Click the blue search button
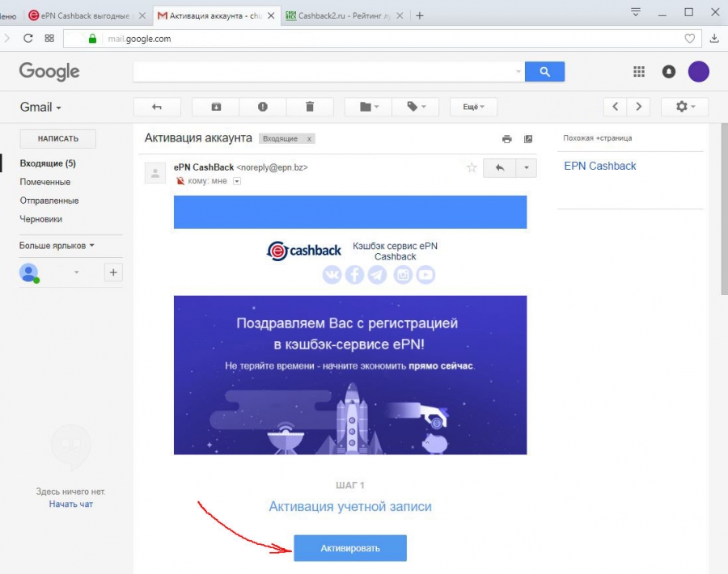Image resolution: width=728 pixels, height=574 pixels. (x=544, y=71)
